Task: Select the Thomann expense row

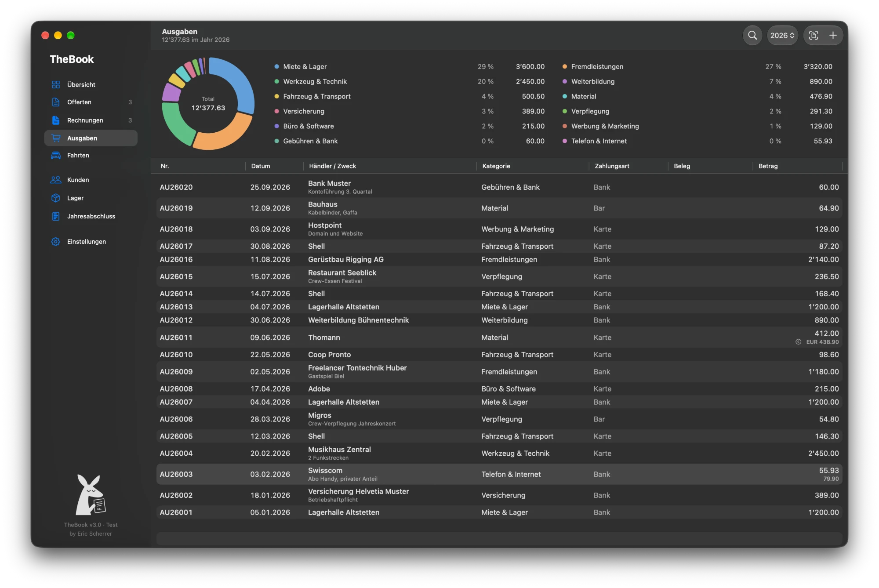Action: pyautogui.click(x=499, y=338)
